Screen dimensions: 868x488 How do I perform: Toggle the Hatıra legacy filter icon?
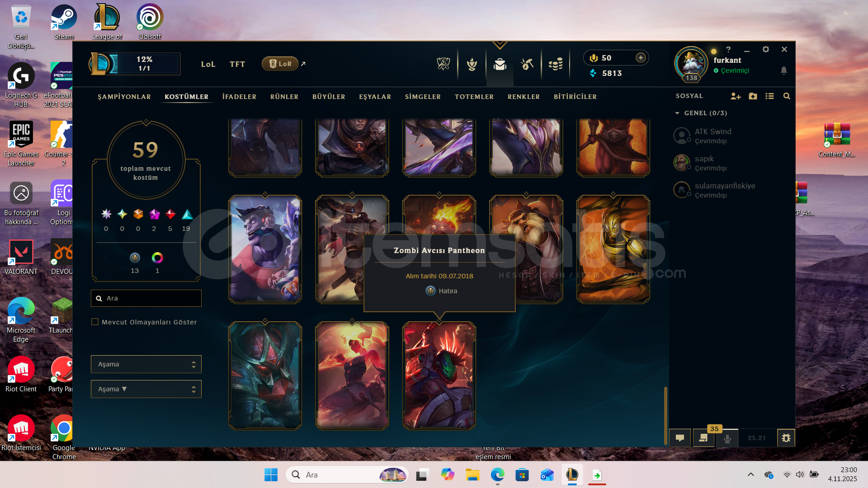[x=135, y=258]
